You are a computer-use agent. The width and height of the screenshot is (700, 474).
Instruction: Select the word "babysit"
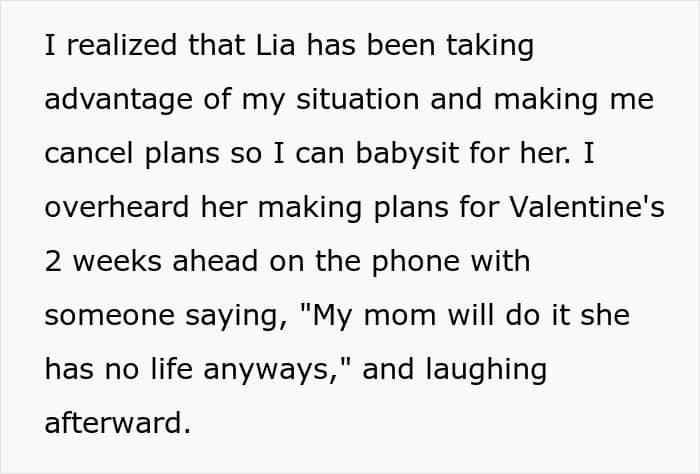click(x=408, y=154)
